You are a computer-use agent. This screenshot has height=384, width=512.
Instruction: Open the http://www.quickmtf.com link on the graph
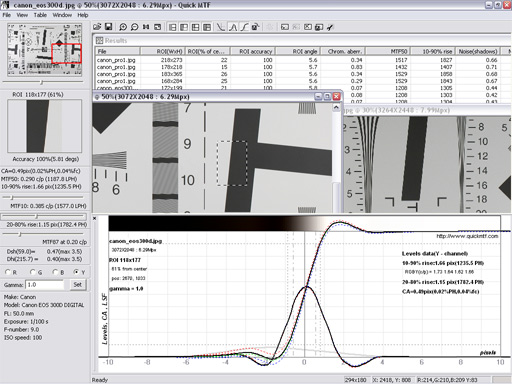tap(467, 236)
